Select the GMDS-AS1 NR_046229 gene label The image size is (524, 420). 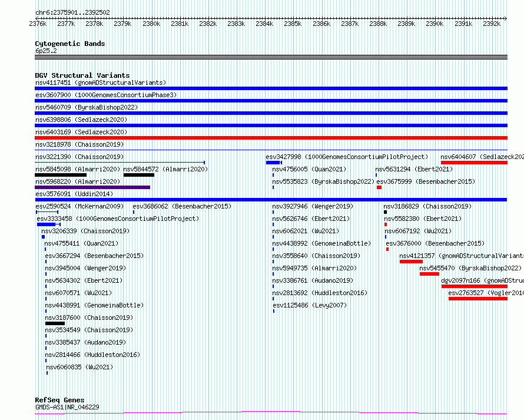point(67,407)
